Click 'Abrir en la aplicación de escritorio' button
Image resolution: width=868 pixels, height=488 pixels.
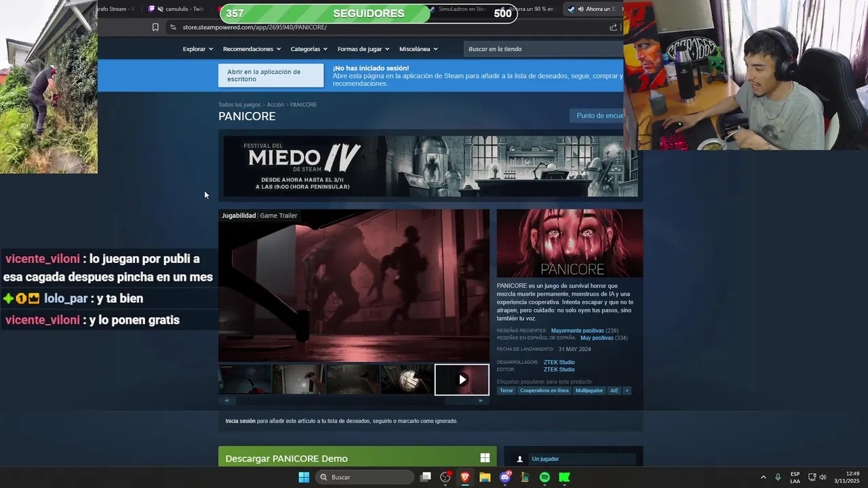271,75
